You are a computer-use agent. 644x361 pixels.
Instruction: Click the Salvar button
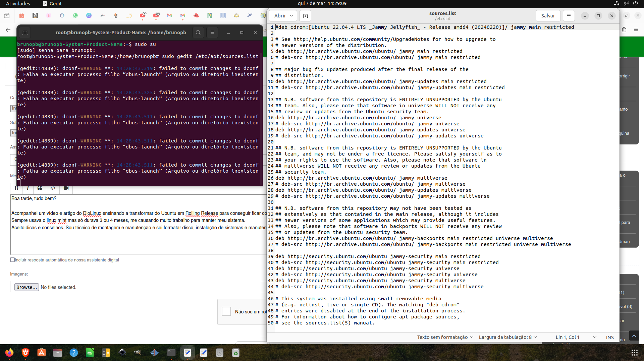[x=548, y=16]
